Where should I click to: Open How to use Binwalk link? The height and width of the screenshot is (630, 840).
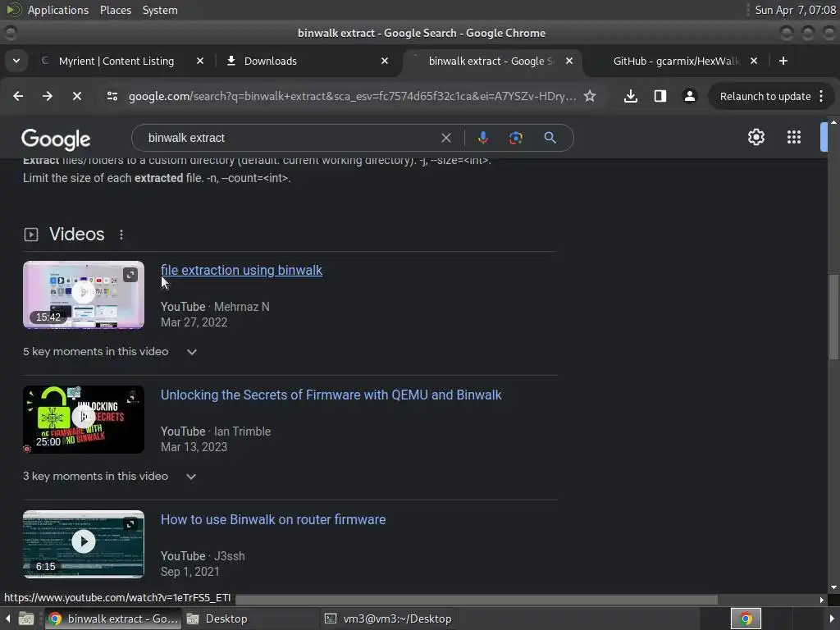273,520
